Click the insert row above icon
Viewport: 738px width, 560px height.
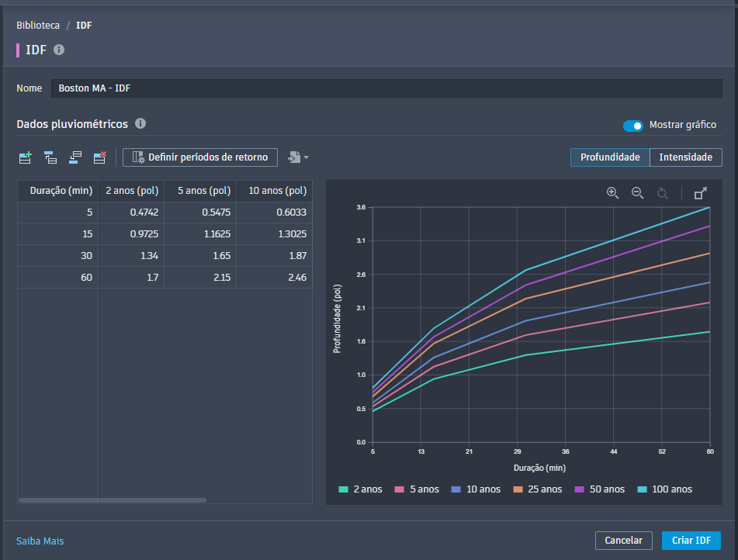click(x=50, y=157)
